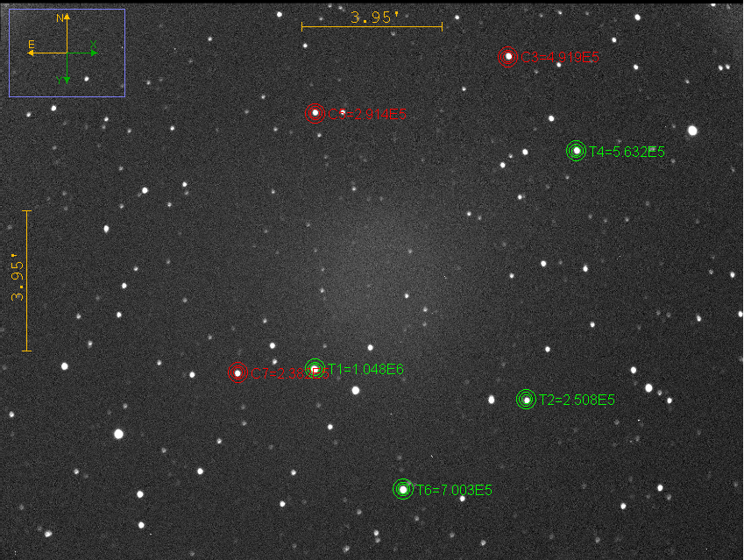This screenshot has width=744, height=560.
Task: Click the T4=5.632E5 label text
Action: point(627,152)
